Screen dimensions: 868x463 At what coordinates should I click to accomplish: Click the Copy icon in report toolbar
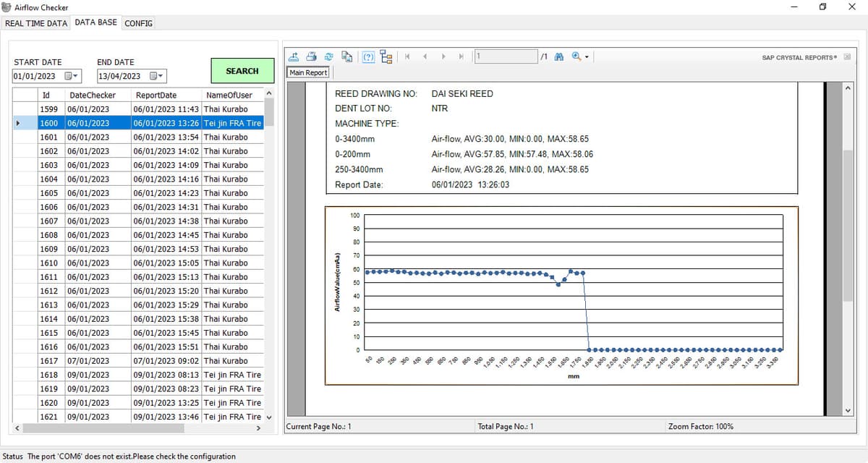346,56
